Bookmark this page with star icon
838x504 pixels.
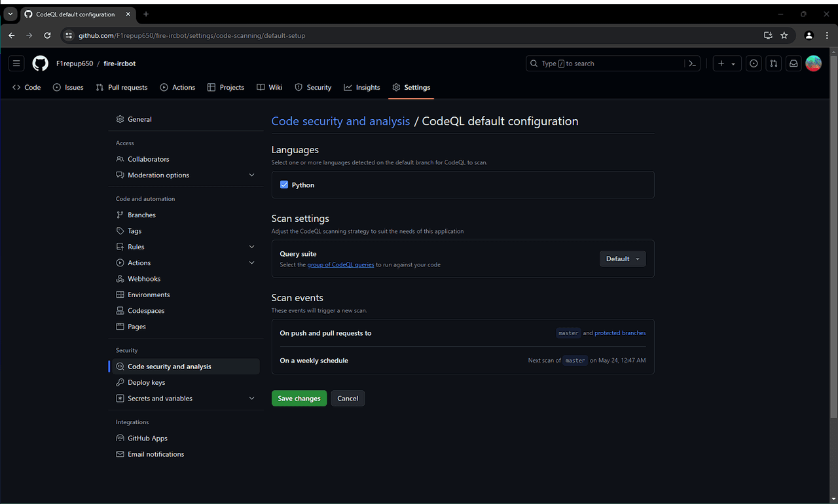click(784, 35)
